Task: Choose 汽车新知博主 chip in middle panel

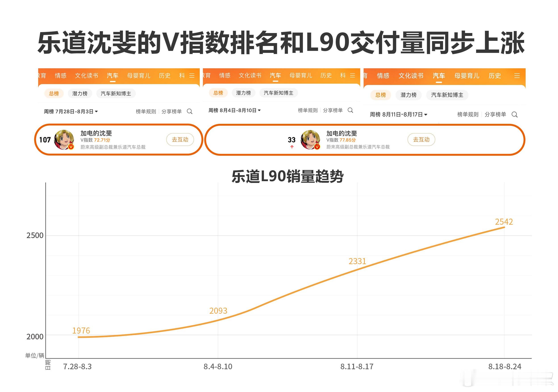Action: click(279, 93)
